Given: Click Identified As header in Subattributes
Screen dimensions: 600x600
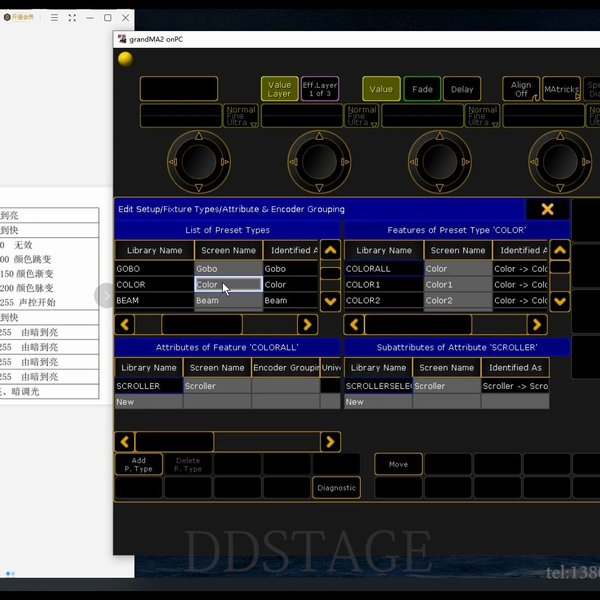Looking at the screenshot, I should point(515,368).
